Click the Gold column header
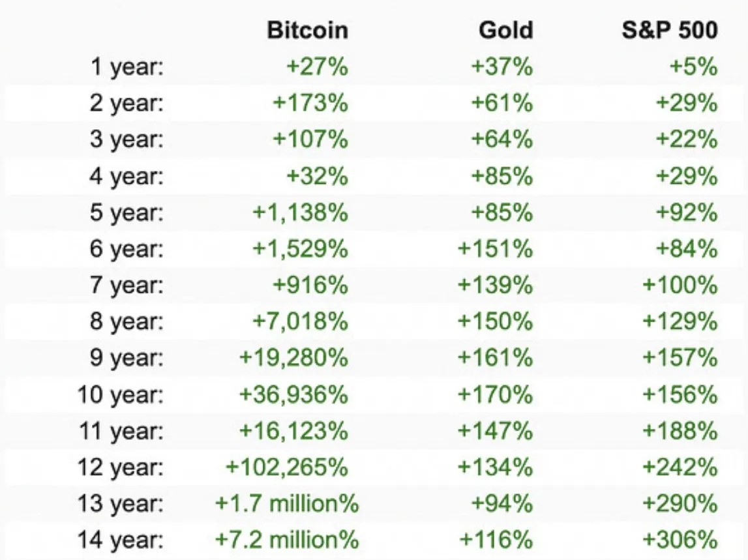748x560 pixels. coord(505,30)
